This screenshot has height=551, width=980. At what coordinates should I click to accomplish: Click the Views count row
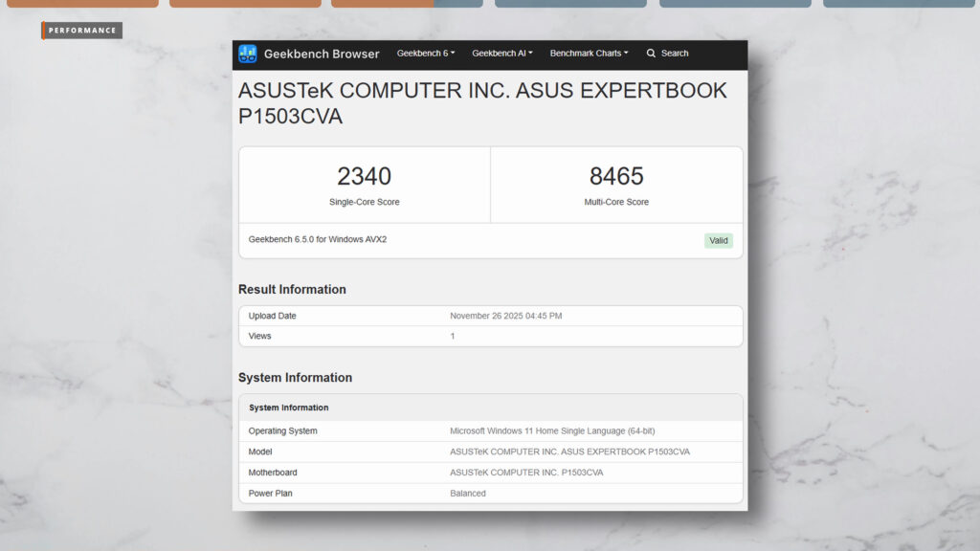tap(490, 336)
